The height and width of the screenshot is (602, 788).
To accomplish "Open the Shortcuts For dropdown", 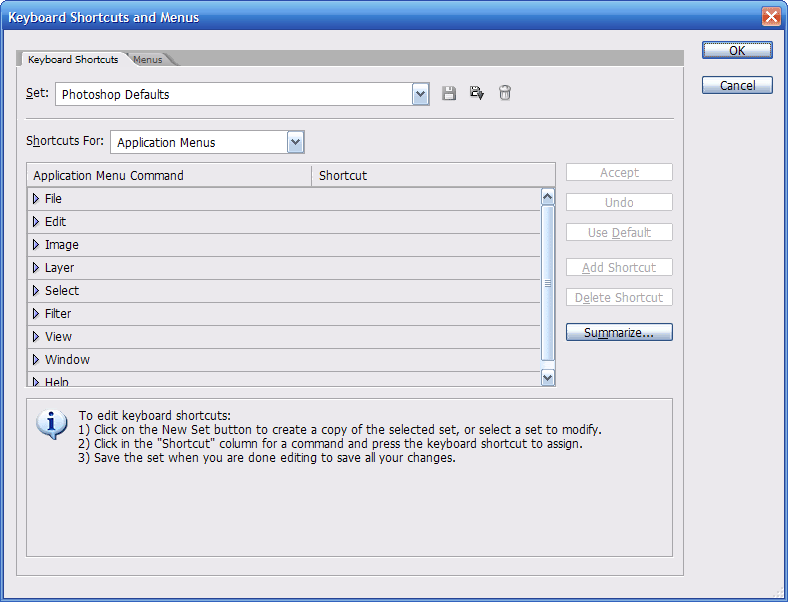I will [x=295, y=142].
